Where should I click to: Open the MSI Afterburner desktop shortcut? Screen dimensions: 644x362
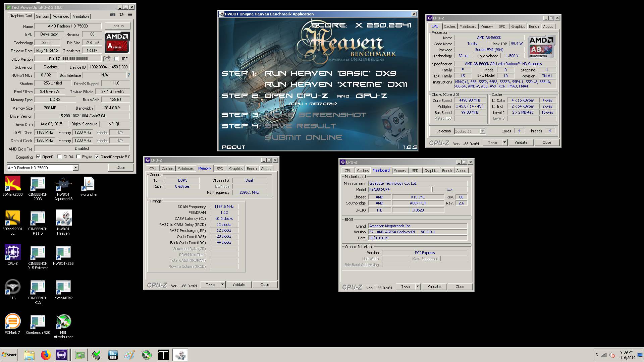63,326
